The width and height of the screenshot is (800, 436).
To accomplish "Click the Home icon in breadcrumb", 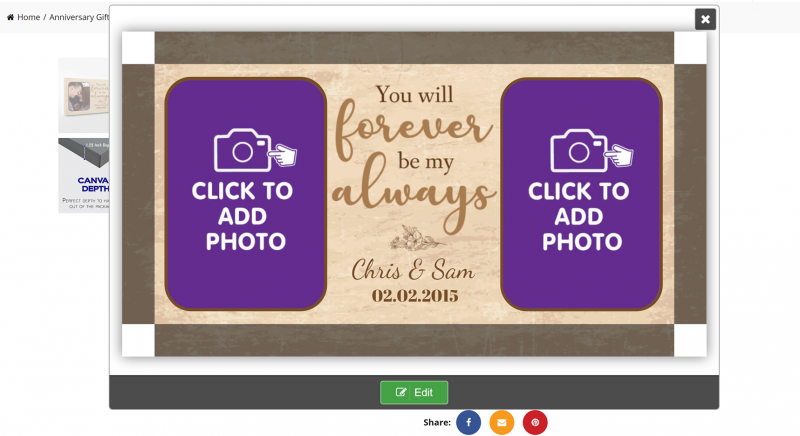I will coord(10,17).
